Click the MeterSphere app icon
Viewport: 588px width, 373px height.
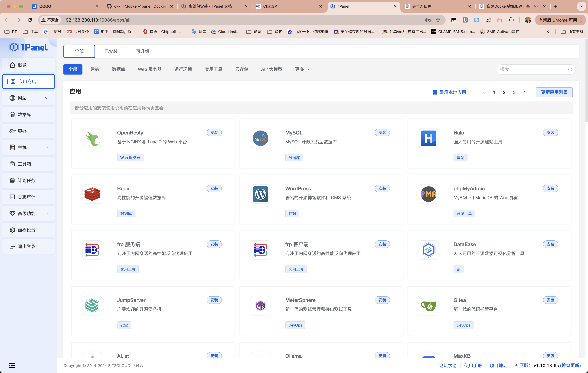[260, 306]
